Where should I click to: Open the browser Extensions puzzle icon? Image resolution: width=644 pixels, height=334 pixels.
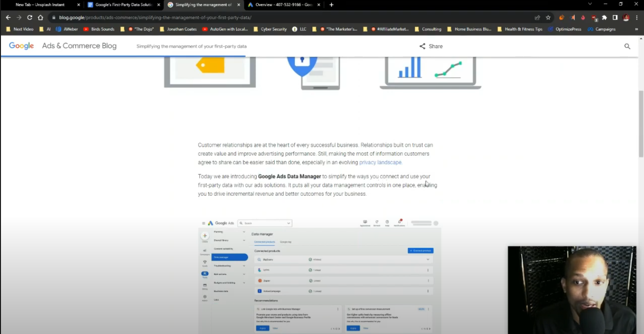(604, 17)
